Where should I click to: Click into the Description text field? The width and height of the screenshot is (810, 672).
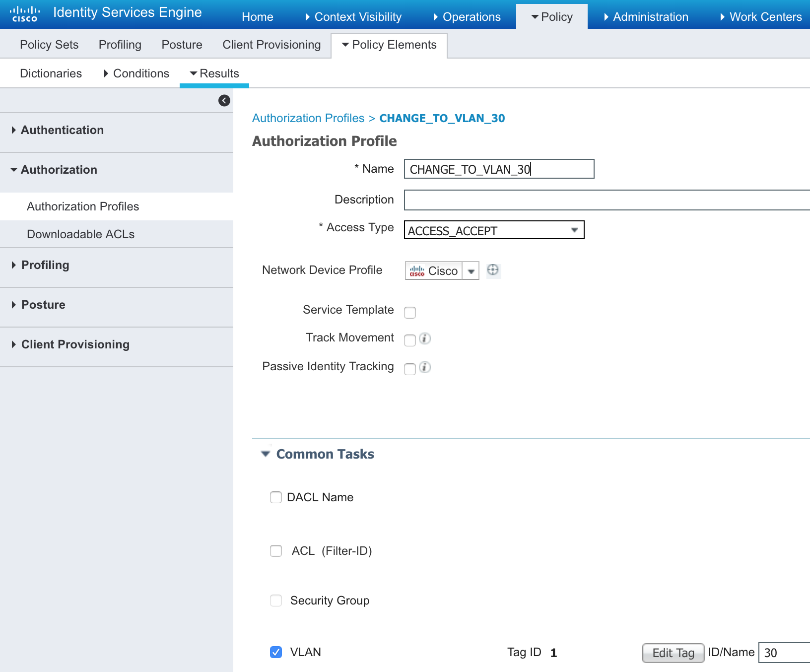607,200
